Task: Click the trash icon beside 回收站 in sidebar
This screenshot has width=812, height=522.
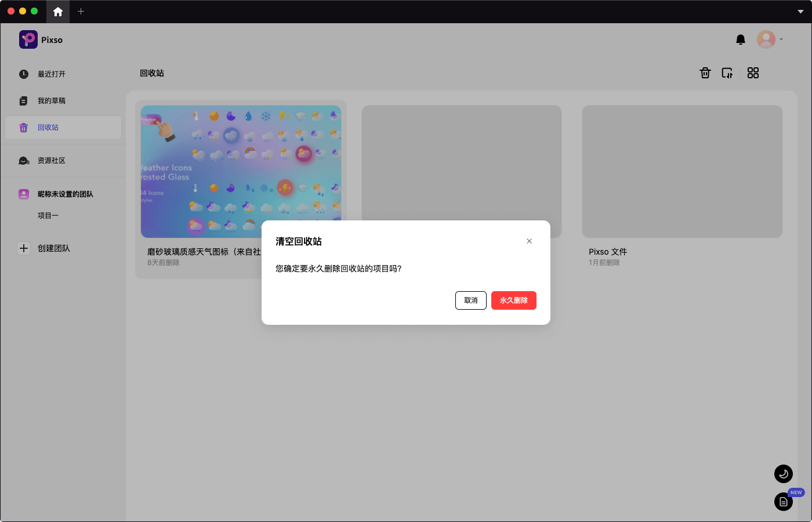Action: coord(24,128)
